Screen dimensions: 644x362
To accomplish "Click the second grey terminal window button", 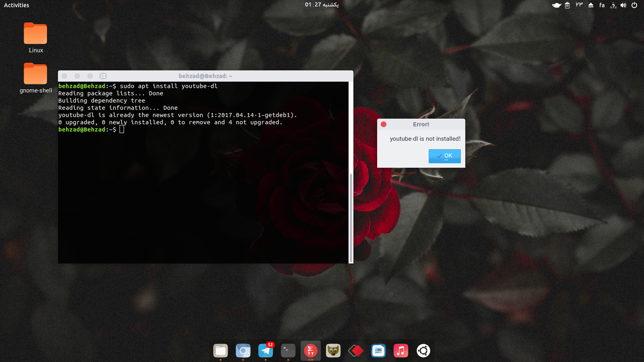I will tap(77, 76).
